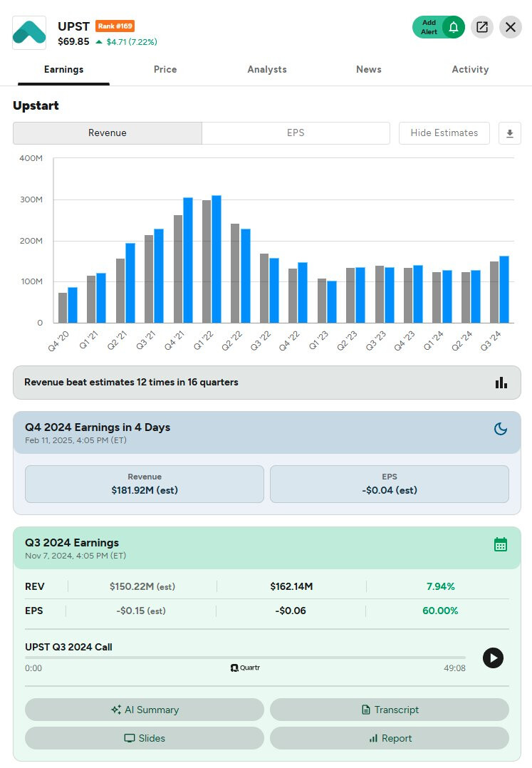
Task: Open the News tab
Action: click(x=368, y=70)
